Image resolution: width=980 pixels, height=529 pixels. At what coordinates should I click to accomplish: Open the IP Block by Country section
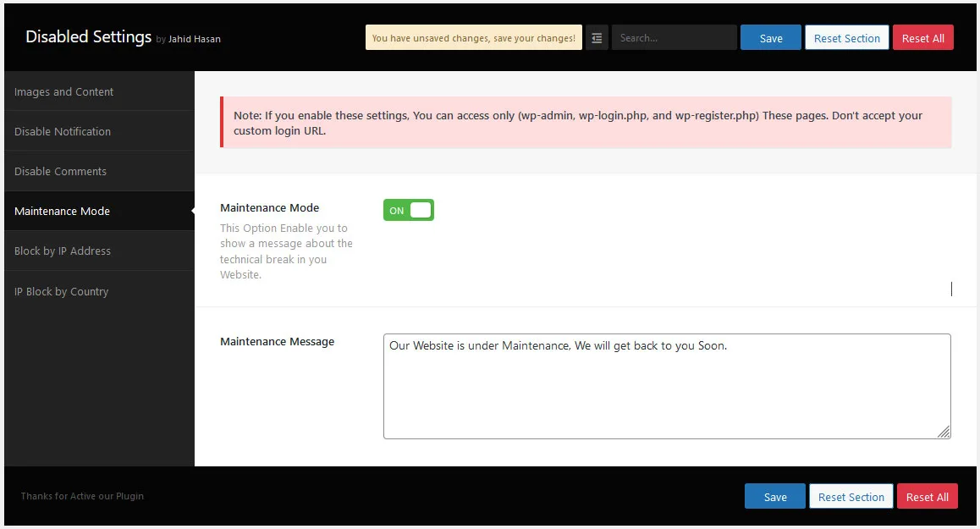[99, 291]
